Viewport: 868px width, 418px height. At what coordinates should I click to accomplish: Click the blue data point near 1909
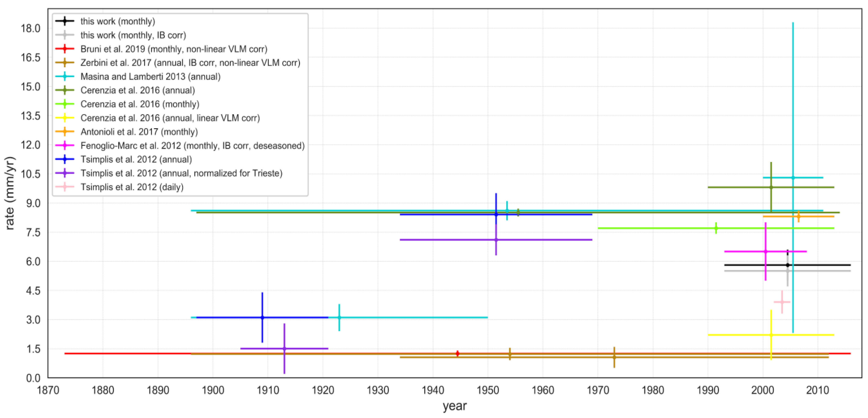click(x=262, y=318)
